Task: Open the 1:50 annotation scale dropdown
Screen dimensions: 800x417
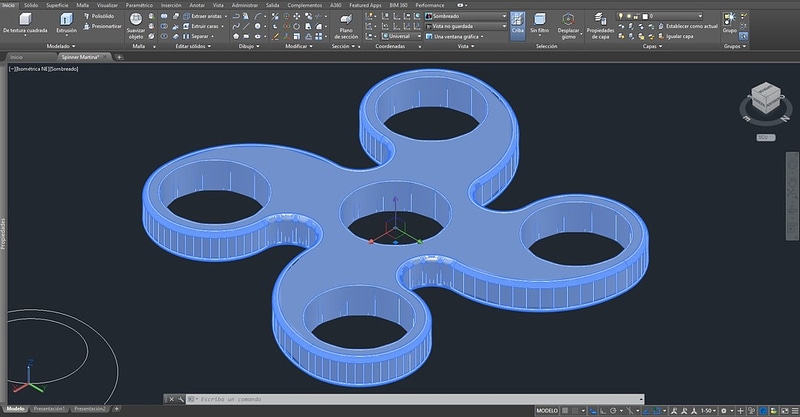Action: (x=709, y=410)
